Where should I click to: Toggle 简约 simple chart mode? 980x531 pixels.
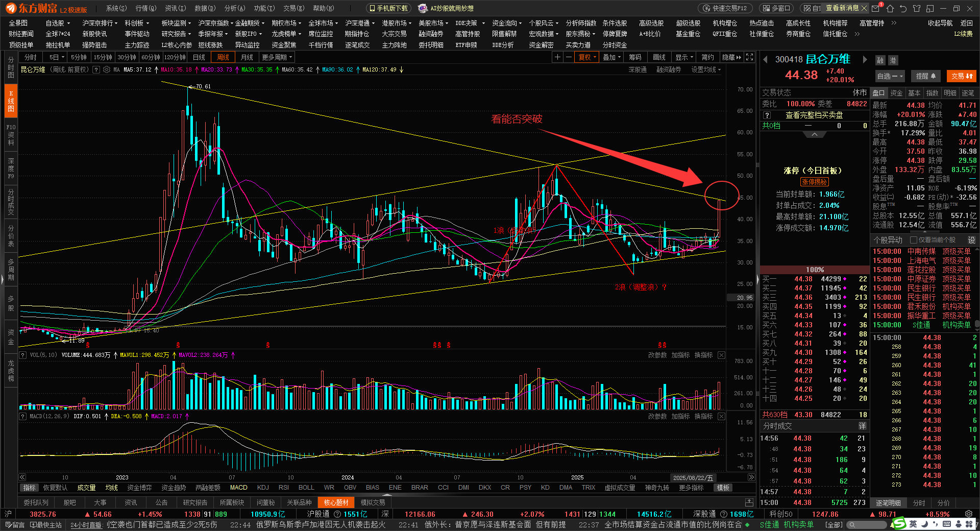tap(708, 57)
